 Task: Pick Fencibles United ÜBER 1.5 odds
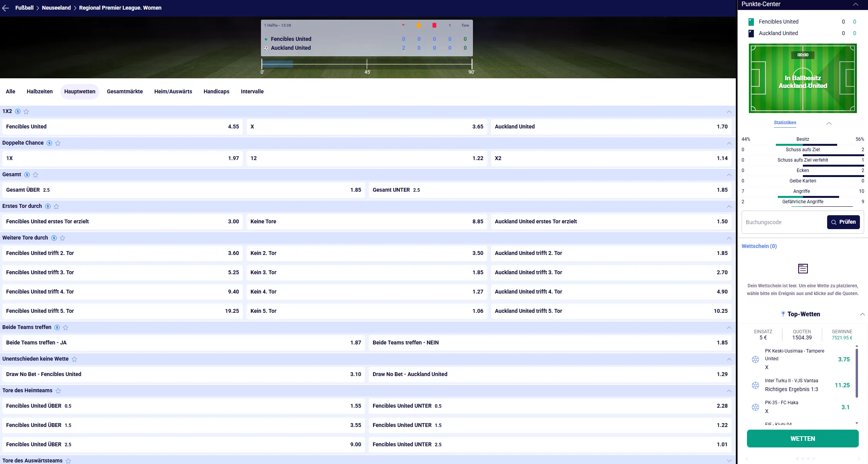tap(183, 425)
